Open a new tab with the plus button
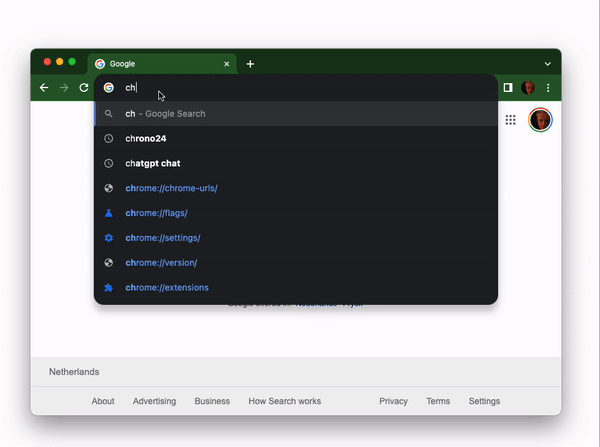 tap(250, 64)
